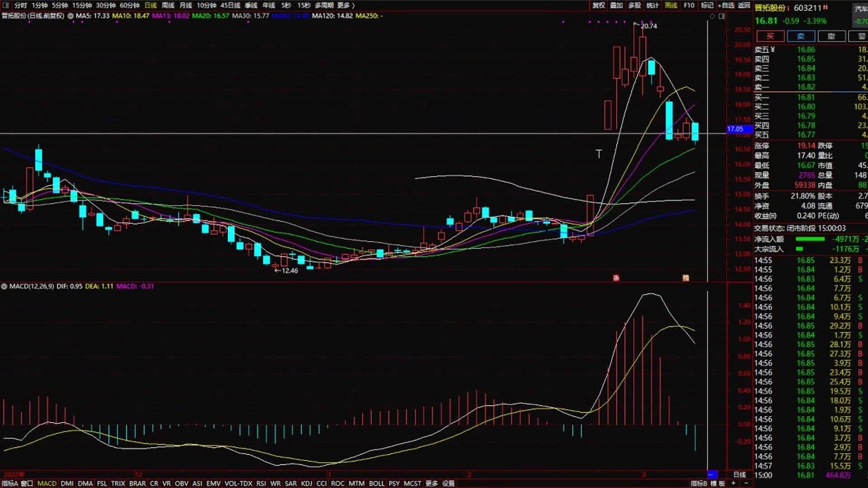Click the 撤 cancel order button
The image size is (868, 488).
(x=831, y=36)
